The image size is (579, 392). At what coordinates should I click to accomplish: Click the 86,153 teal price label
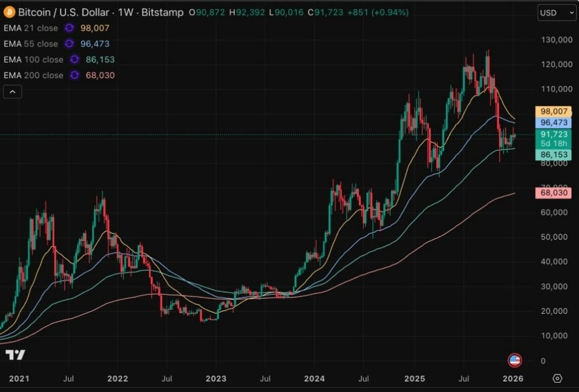tap(554, 155)
